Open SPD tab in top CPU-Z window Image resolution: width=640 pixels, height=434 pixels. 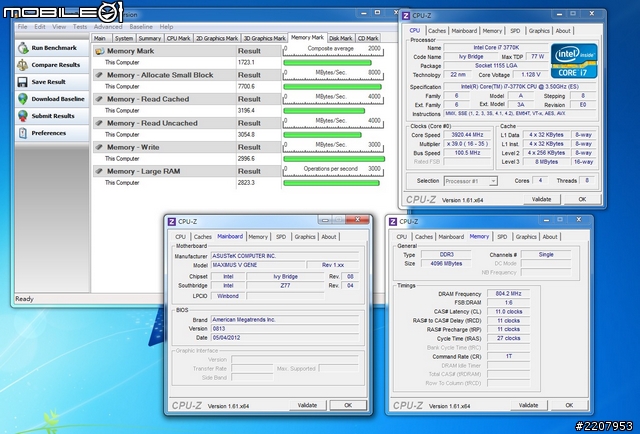point(515,31)
